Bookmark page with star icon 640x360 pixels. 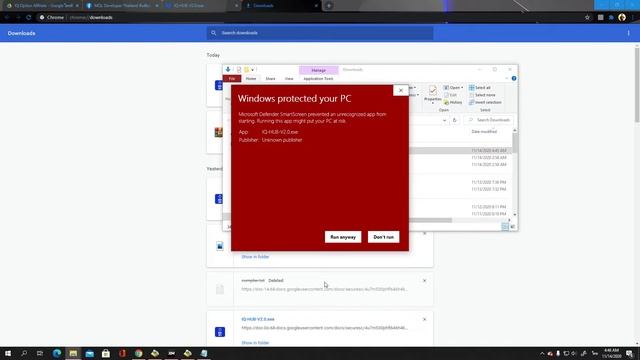click(587, 18)
